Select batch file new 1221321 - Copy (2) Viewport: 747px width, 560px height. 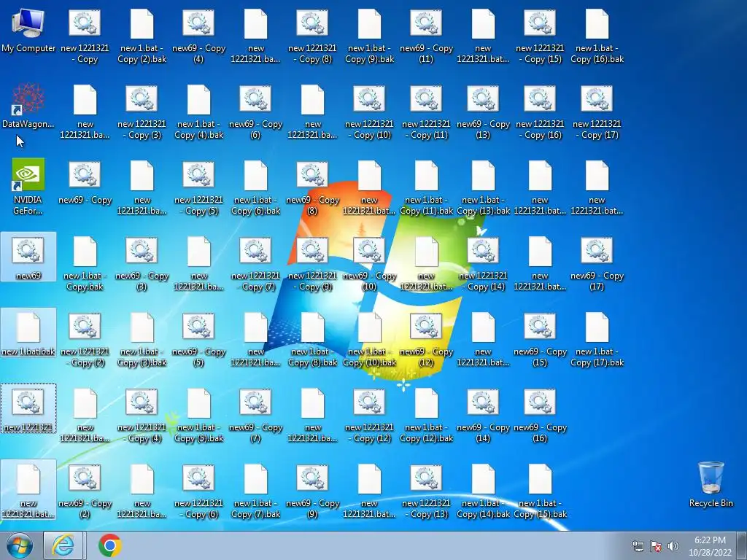point(85,339)
